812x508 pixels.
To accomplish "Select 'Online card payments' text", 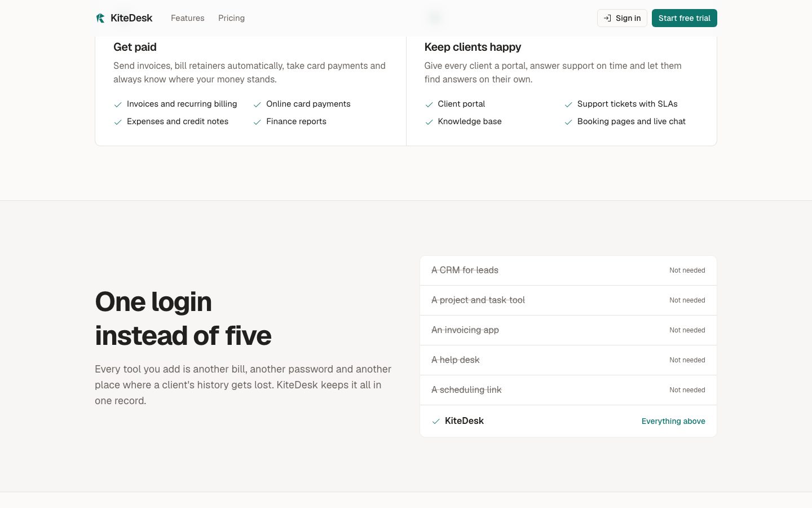I will [x=308, y=104].
